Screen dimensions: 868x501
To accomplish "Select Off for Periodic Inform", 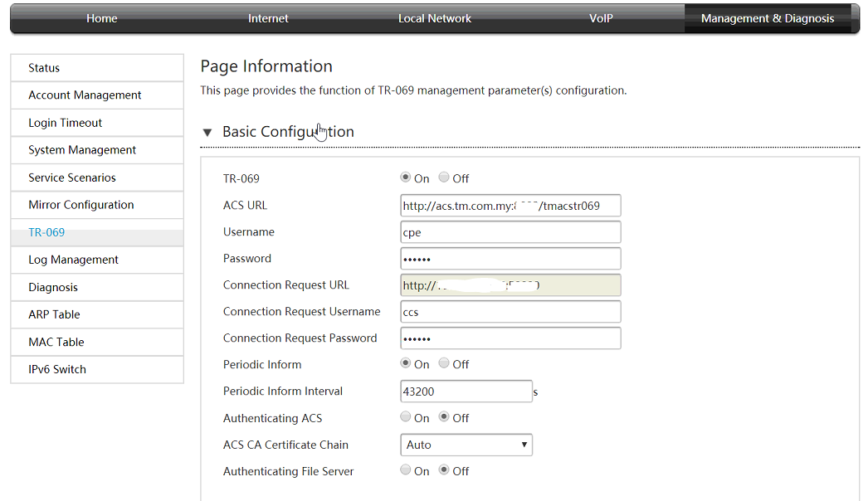I will click(x=444, y=363).
